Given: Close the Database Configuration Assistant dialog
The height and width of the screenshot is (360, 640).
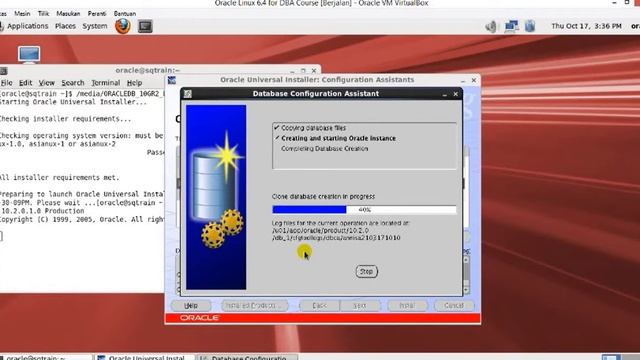Looking at the screenshot, I should [x=456, y=94].
